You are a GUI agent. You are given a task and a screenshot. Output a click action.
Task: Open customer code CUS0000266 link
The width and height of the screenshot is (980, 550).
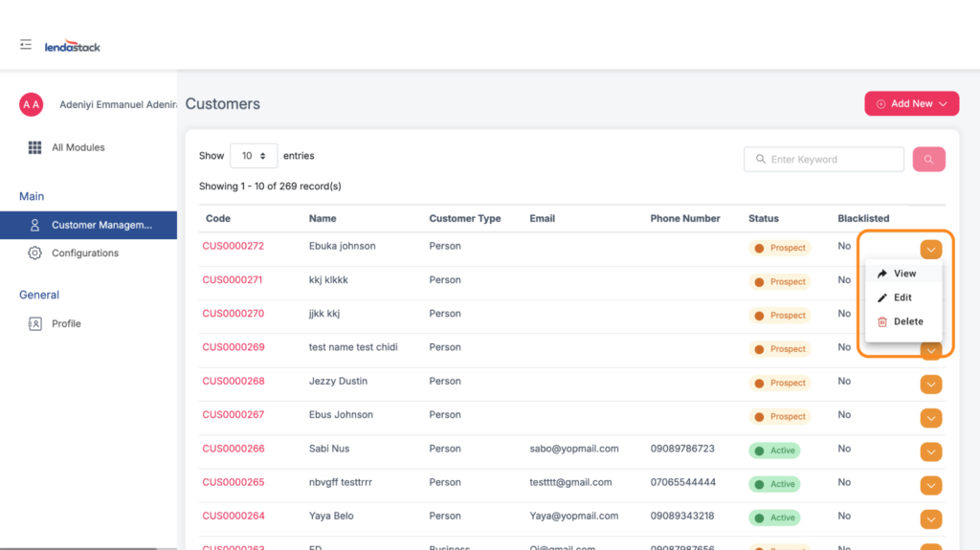[x=233, y=449]
